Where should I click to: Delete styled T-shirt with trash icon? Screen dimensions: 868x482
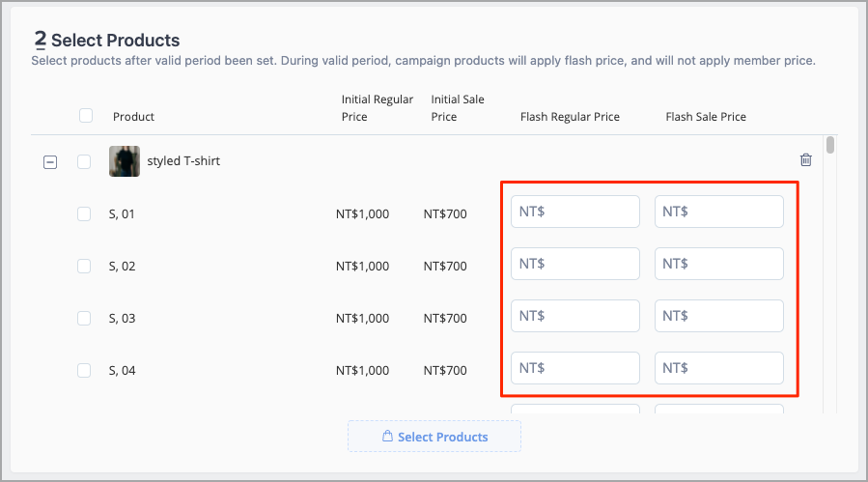pos(806,160)
